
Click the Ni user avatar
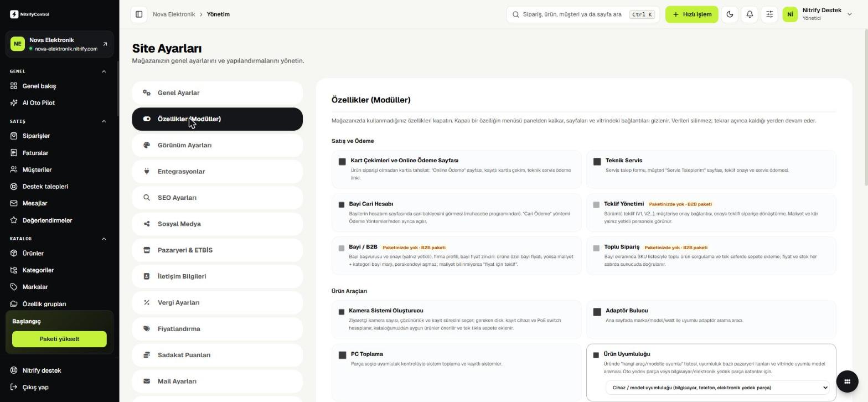pyautogui.click(x=790, y=14)
